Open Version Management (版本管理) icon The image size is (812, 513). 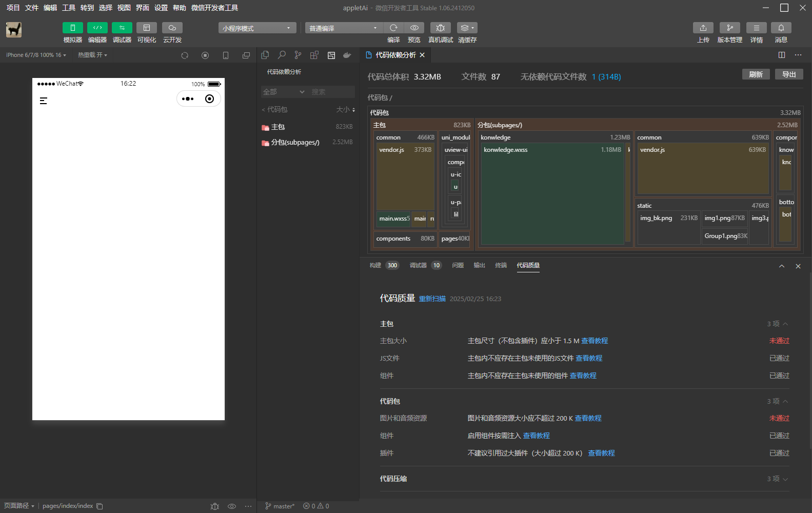pos(729,28)
